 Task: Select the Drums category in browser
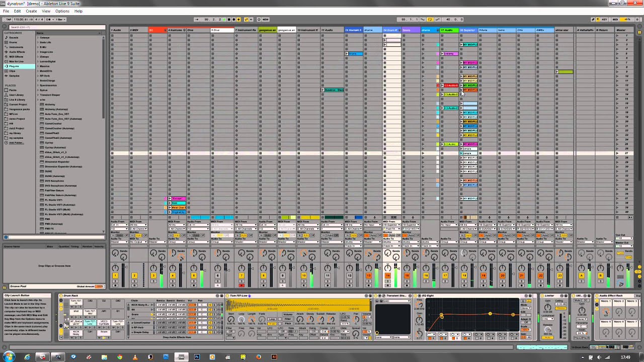(14, 42)
